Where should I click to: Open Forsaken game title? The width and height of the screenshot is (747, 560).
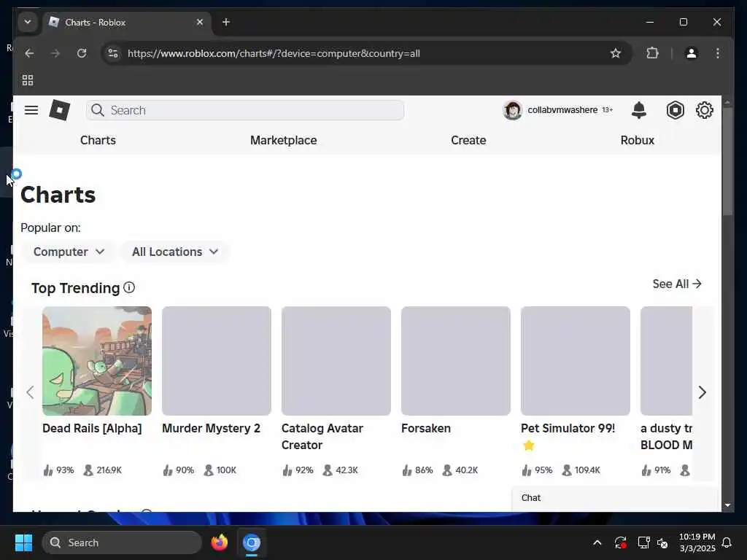pos(426,428)
